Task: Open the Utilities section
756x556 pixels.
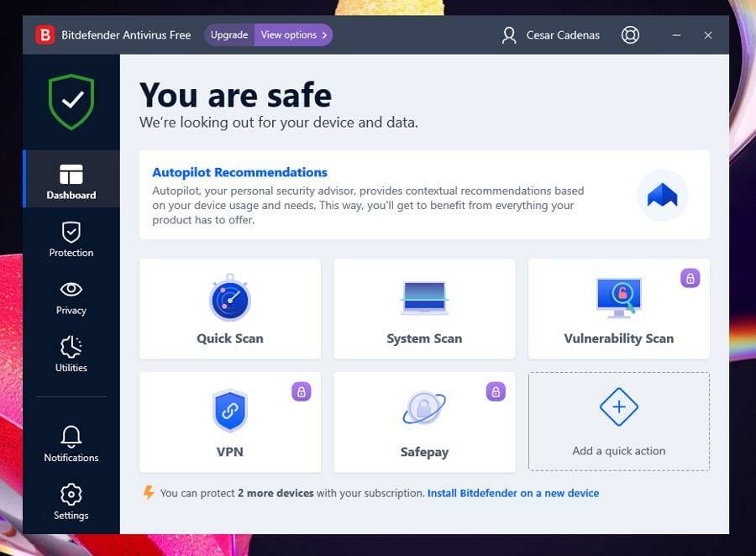Action: 71,354
